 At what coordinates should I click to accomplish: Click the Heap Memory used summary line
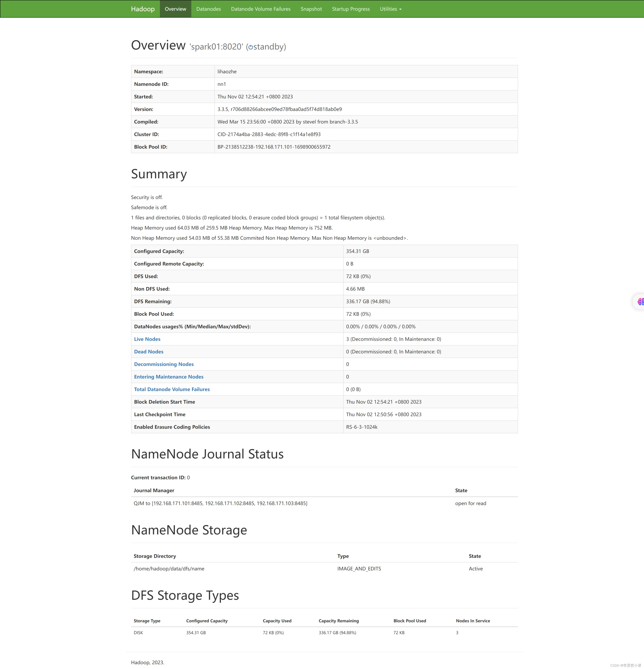[232, 228]
